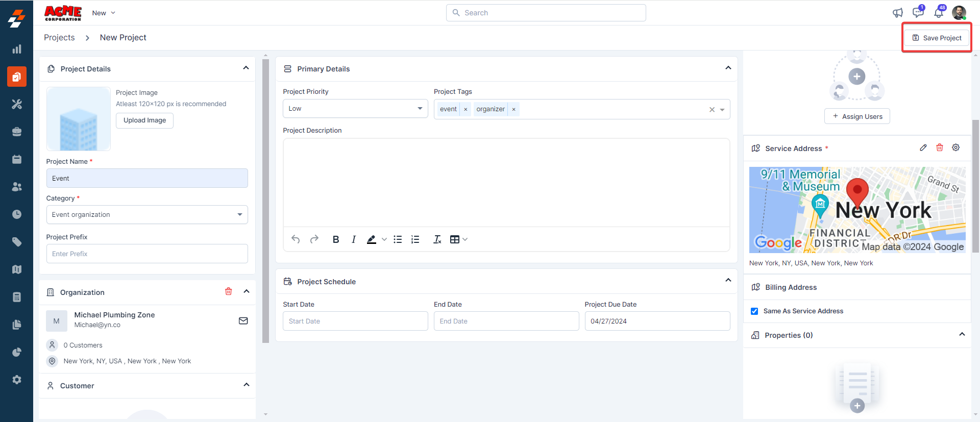
Task: Open the Category dropdown
Action: (x=147, y=215)
